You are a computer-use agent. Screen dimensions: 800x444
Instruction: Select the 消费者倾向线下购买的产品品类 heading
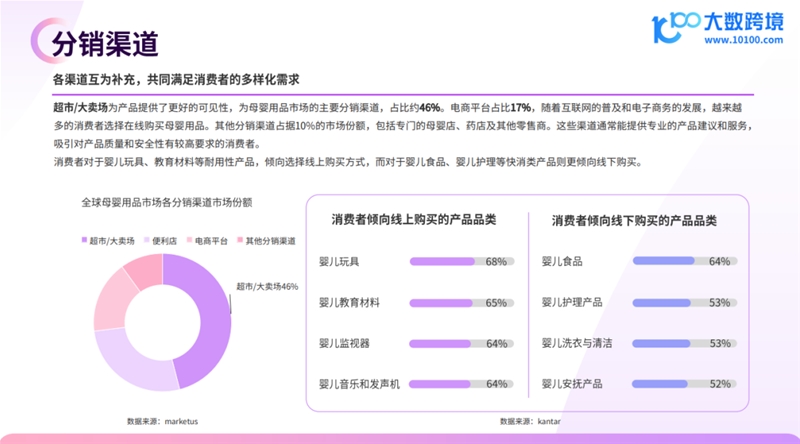(x=634, y=220)
